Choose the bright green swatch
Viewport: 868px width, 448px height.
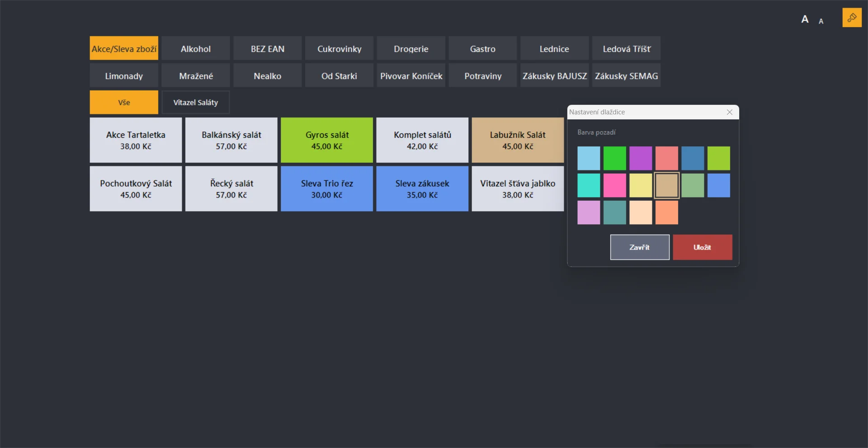[614, 158]
